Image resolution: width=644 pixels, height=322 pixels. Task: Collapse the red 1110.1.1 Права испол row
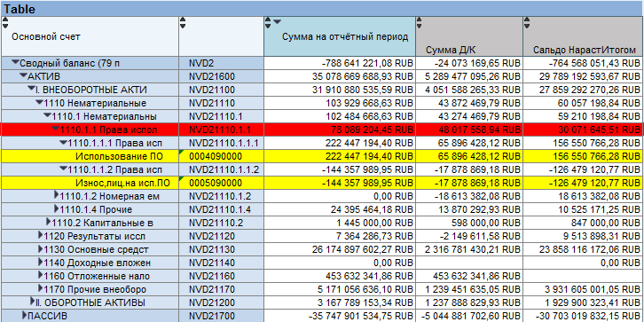[55, 130]
